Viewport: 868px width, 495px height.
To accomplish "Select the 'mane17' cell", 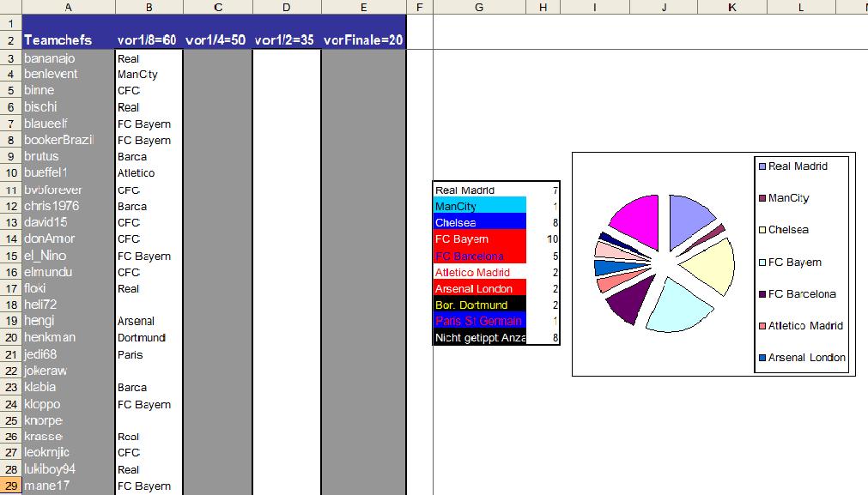I will point(69,486).
